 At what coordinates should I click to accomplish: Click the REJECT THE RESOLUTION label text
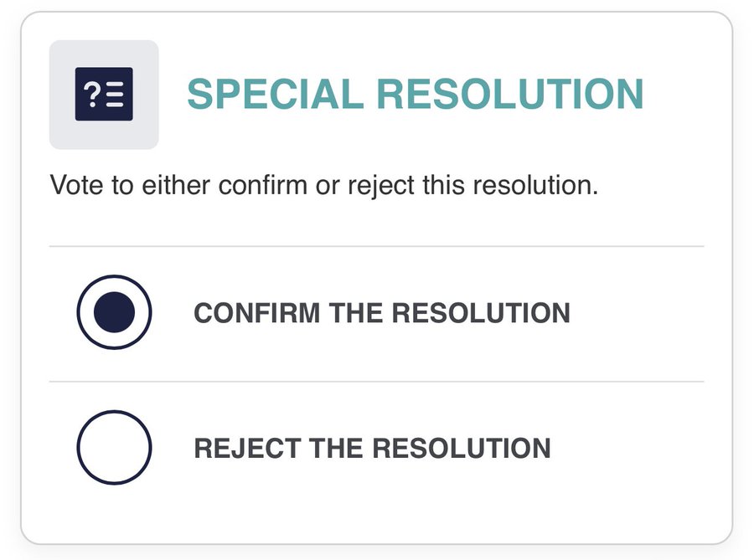click(372, 449)
